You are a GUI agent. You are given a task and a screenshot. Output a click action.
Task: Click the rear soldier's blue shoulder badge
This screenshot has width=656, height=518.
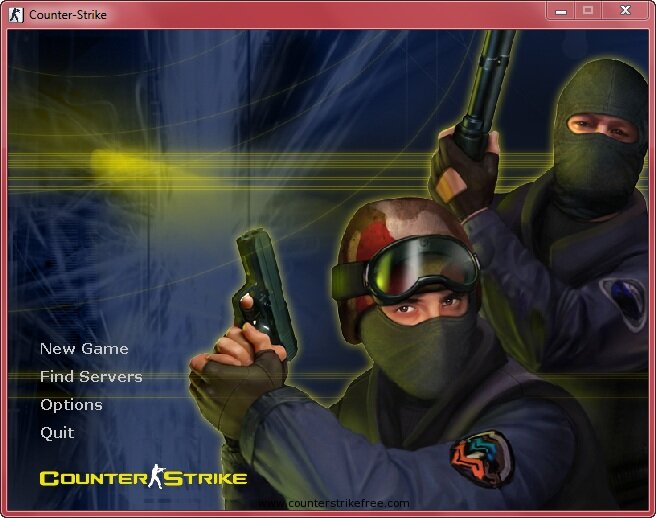click(624, 298)
